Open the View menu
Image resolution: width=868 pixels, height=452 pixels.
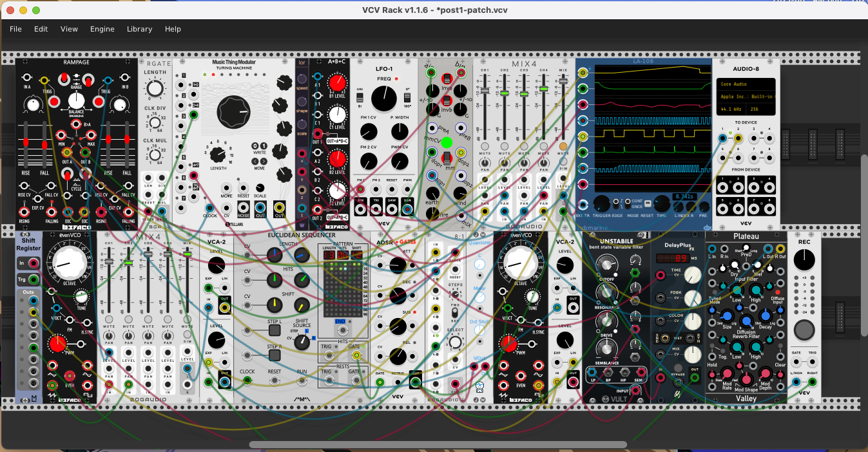click(69, 29)
